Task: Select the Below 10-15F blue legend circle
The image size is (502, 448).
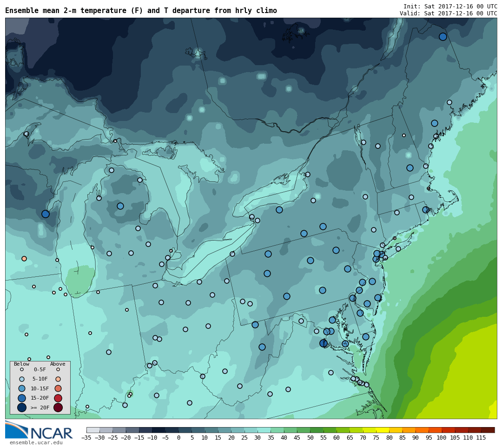Action: (x=22, y=388)
